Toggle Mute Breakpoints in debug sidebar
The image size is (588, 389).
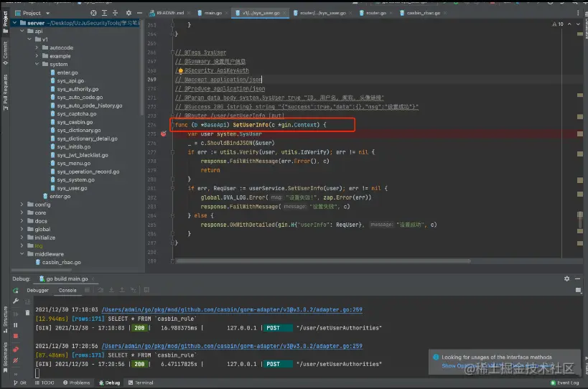[x=15, y=360]
